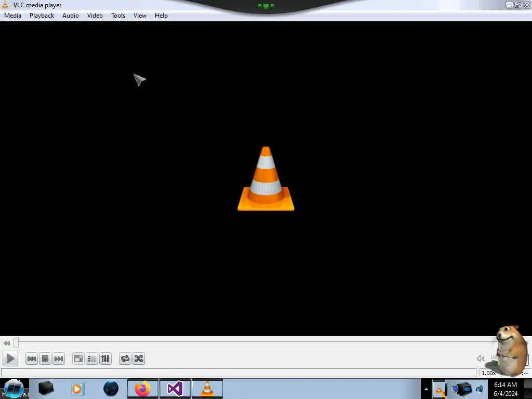Open the Help menu
532x399 pixels.
pyautogui.click(x=161, y=16)
